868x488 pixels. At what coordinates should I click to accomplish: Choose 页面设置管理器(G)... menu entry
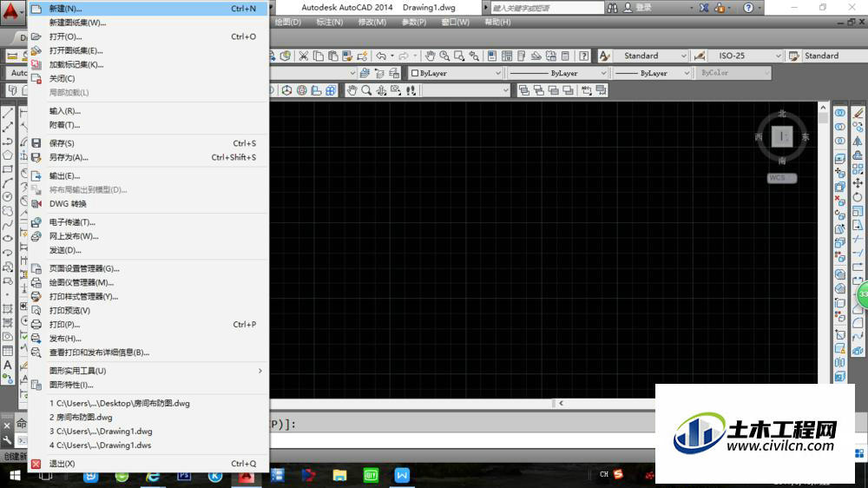(x=149, y=268)
